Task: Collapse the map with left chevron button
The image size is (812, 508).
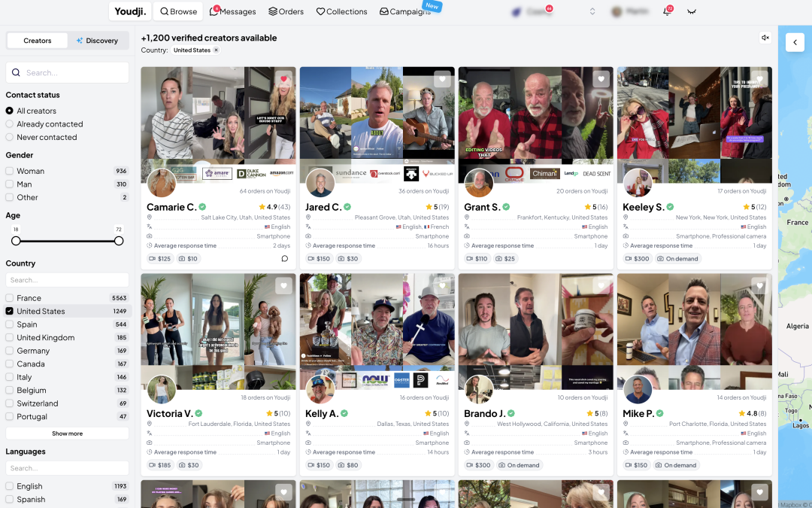Action: (x=795, y=42)
